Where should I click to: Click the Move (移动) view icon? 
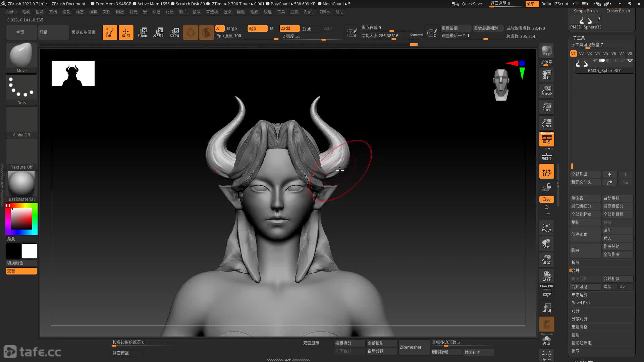click(x=547, y=244)
